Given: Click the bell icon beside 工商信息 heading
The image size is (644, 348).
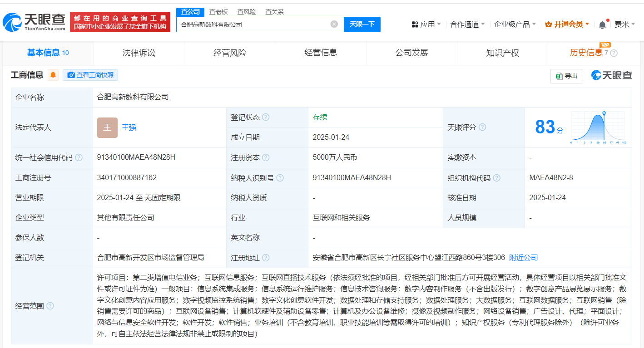Looking at the screenshot, I should [x=53, y=75].
